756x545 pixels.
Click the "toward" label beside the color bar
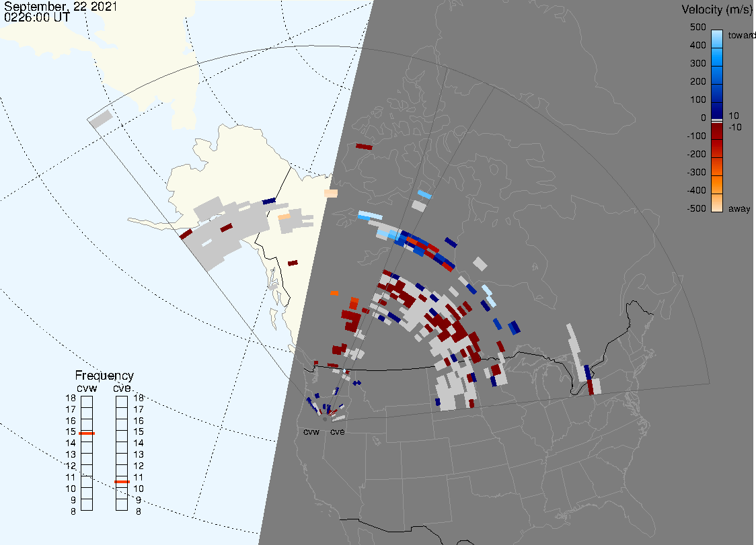pyautogui.click(x=741, y=35)
